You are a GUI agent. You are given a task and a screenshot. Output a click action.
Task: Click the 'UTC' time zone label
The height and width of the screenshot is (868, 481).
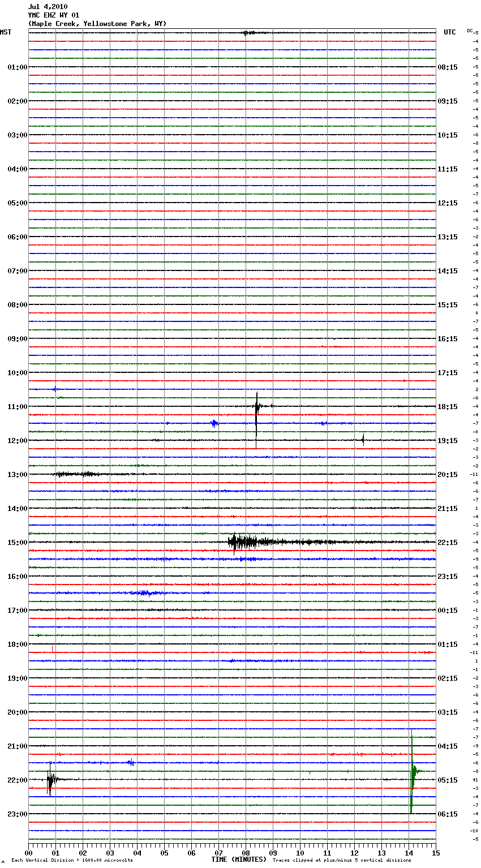(449, 32)
